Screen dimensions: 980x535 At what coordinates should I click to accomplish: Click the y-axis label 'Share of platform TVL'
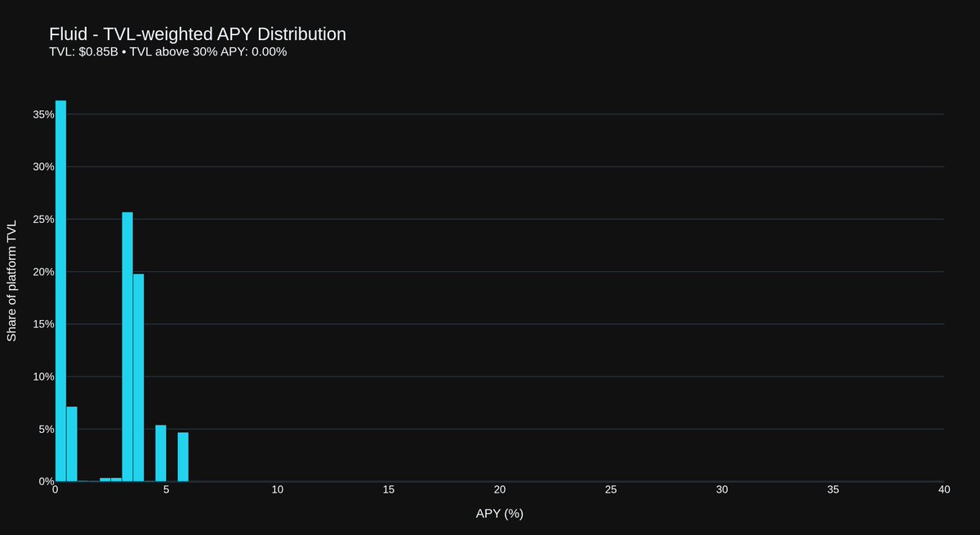click(11, 280)
